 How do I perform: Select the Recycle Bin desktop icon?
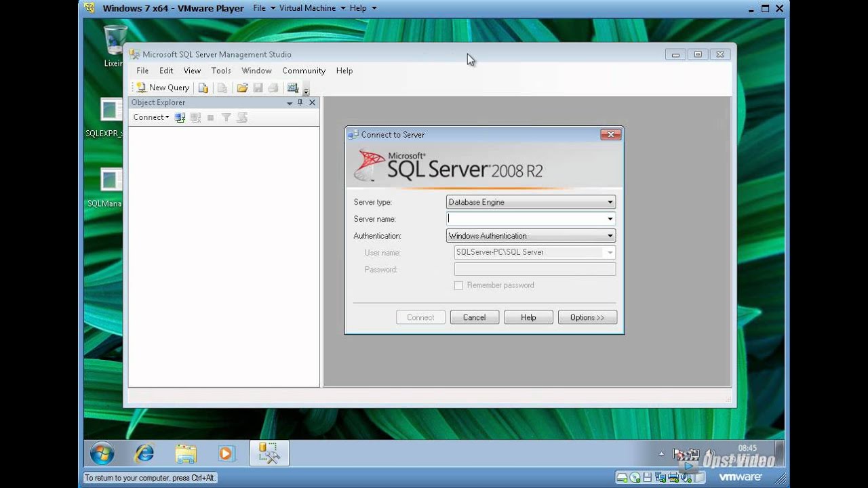[113, 46]
